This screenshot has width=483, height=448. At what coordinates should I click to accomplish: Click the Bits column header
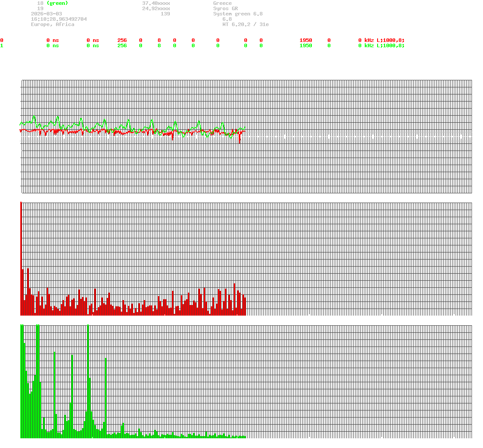[163, 35]
